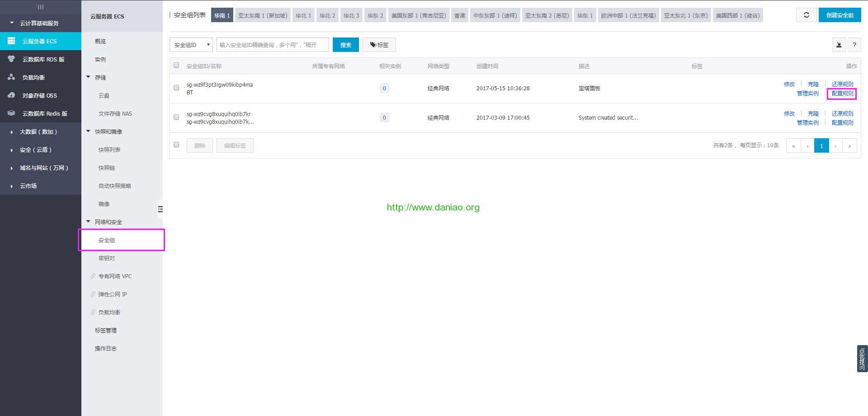
Task: Collapse main sidebar with top grip icon
Action: pyautogui.click(x=41, y=7)
